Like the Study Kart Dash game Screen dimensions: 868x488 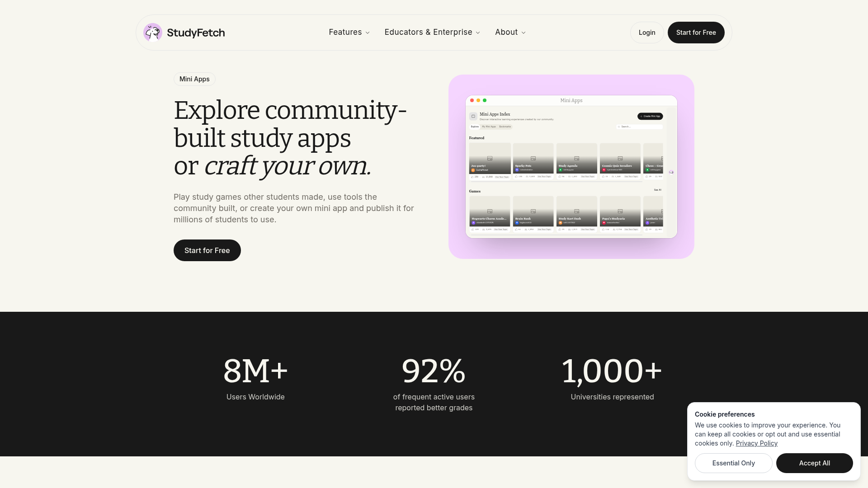pyautogui.click(x=560, y=230)
